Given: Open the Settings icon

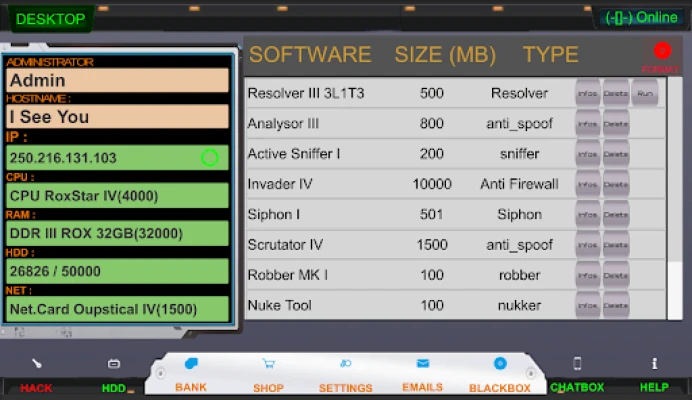Looking at the screenshot, I should click(345, 364).
